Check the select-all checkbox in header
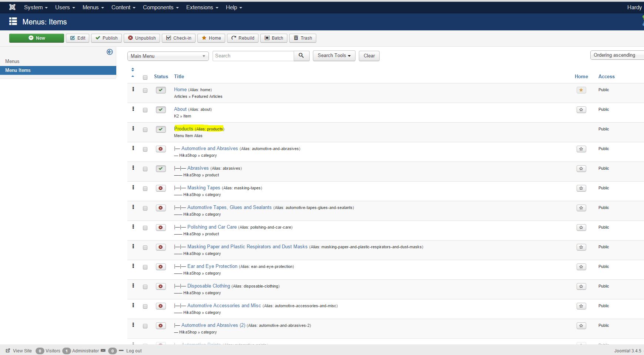 tap(145, 77)
